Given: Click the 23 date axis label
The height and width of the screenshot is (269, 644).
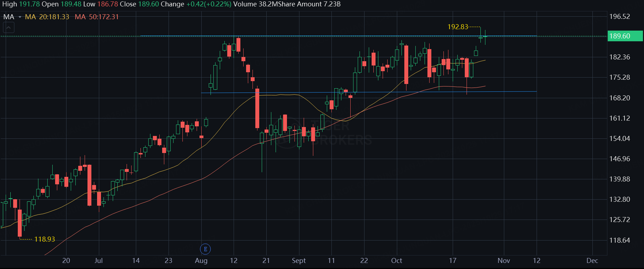Looking at the screenshot, I should coord(168,260).
